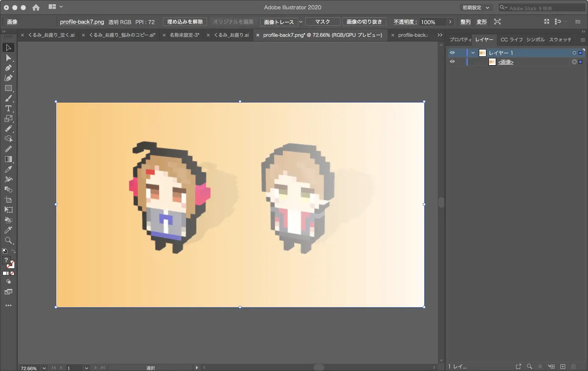This screenshot has height=371, width=588.
Task: Click the 画像の切り抜き button
Action: point(364,22)
